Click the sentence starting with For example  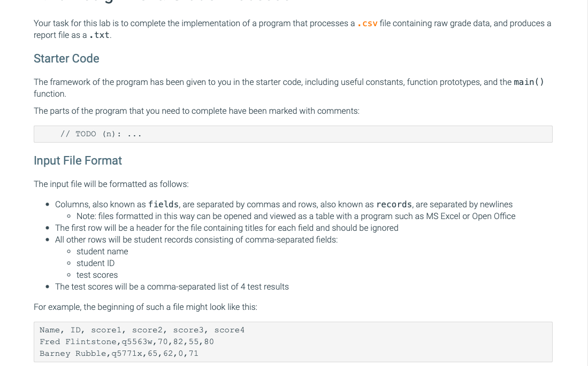tap(145, 307)
